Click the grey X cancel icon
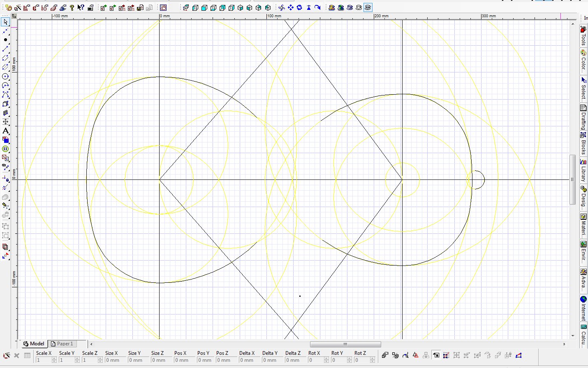588x368 pixels. click(x=17, y=355)
